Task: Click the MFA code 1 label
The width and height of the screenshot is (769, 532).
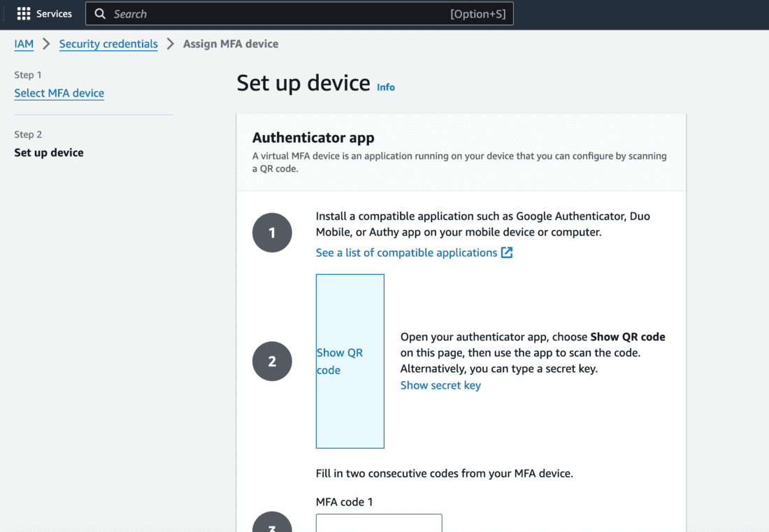Action: pos(344,502)
